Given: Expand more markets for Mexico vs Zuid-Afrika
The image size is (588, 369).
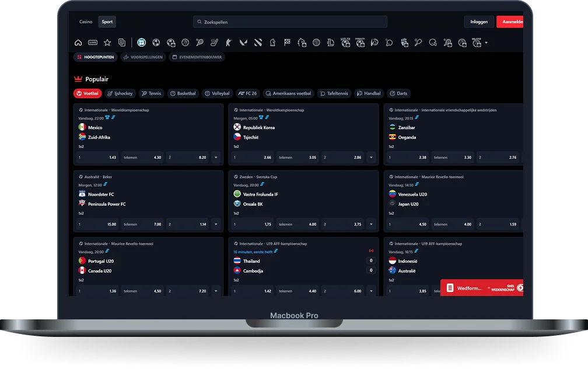Looking at the screenshot, I should pyautogui.click(x=216, y=158).
